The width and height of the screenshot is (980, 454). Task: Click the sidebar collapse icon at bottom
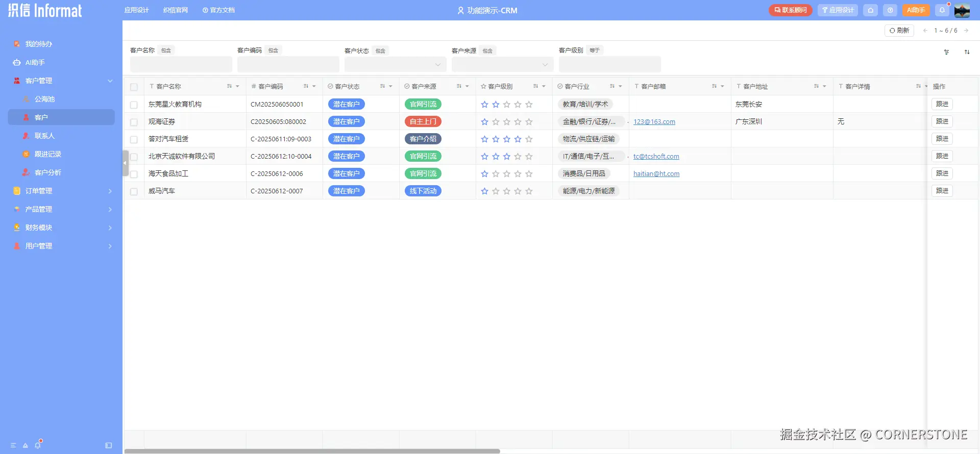point(108,445)
